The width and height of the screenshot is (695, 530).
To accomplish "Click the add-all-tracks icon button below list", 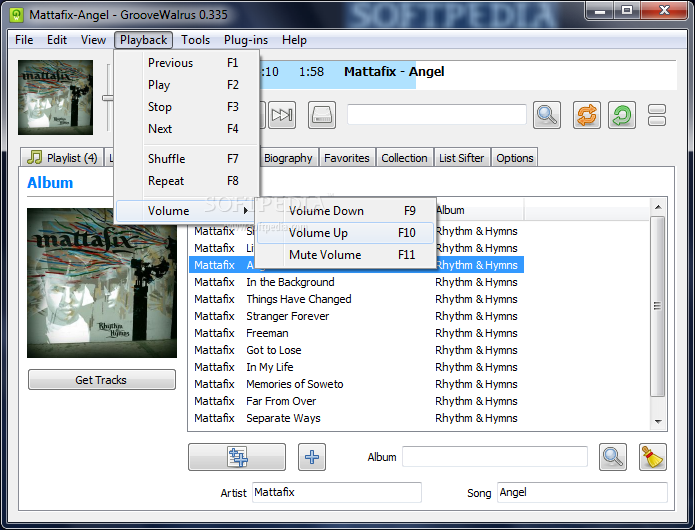I will click(237, 457).
